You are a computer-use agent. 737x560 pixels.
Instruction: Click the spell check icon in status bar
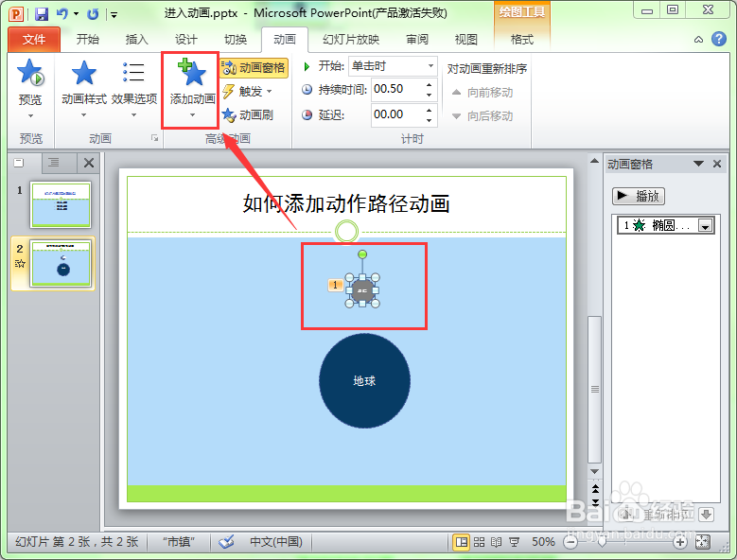pos(226,542)
